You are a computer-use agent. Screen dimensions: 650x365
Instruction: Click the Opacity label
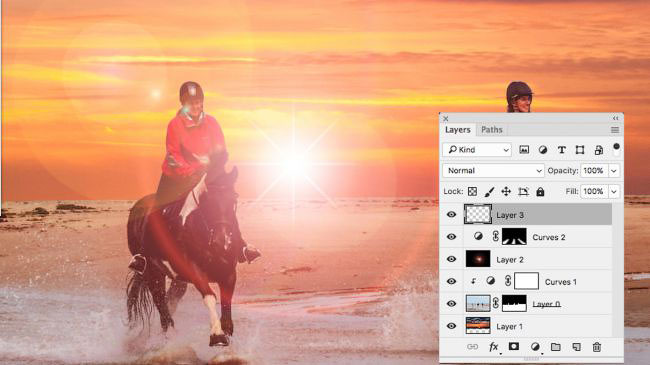(x=563, y=170)
